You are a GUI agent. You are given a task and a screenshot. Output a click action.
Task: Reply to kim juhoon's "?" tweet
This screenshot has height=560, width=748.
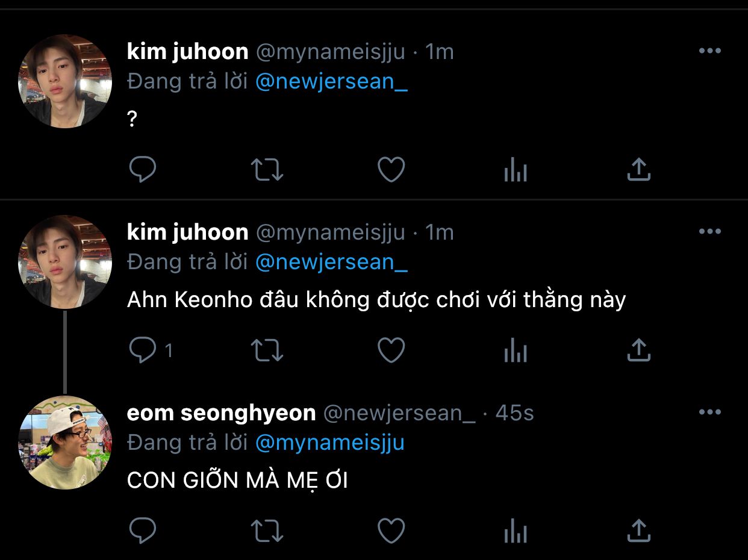point(143,170)
